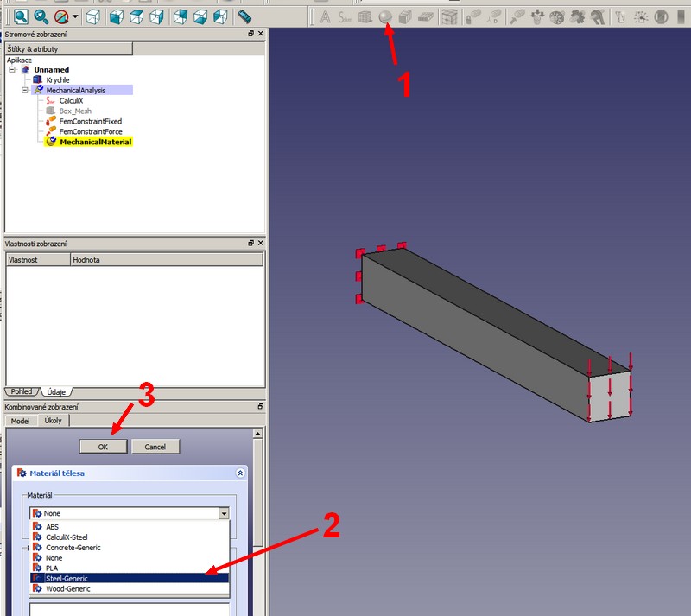Screen dimensions: 691x616
Task: Click the fixed constraint lock icon
Action: 474,16
